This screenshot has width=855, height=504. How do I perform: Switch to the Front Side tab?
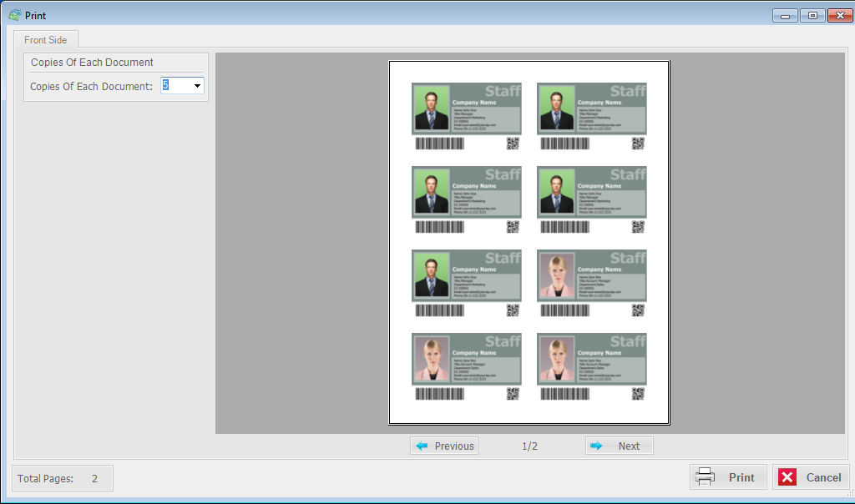[46, 39]
